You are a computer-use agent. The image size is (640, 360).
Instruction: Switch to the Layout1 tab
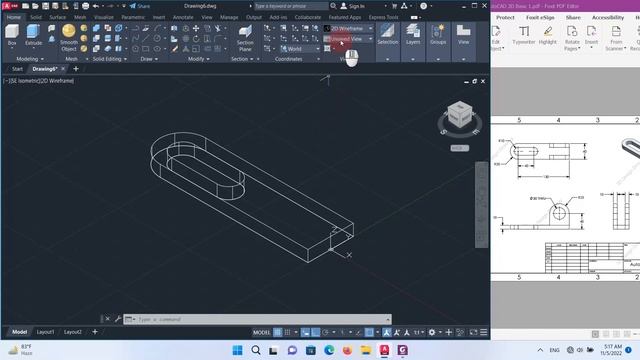pos(45,332)
